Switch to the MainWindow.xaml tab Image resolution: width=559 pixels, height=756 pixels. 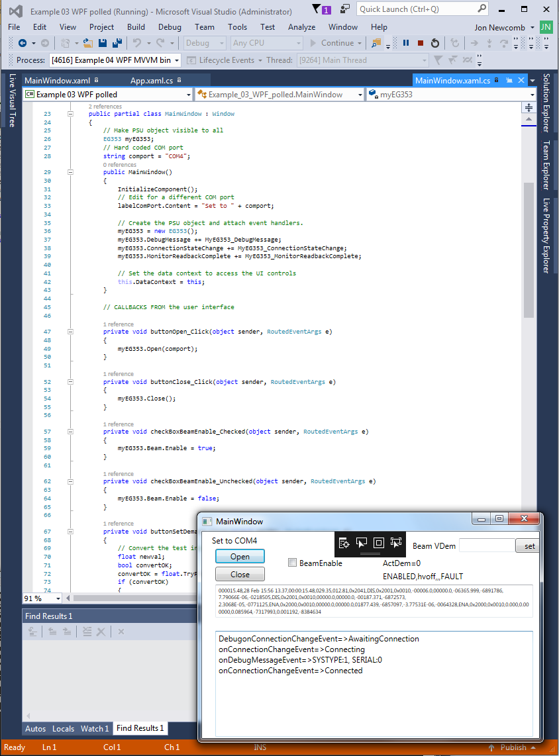(x=58, y=81)
